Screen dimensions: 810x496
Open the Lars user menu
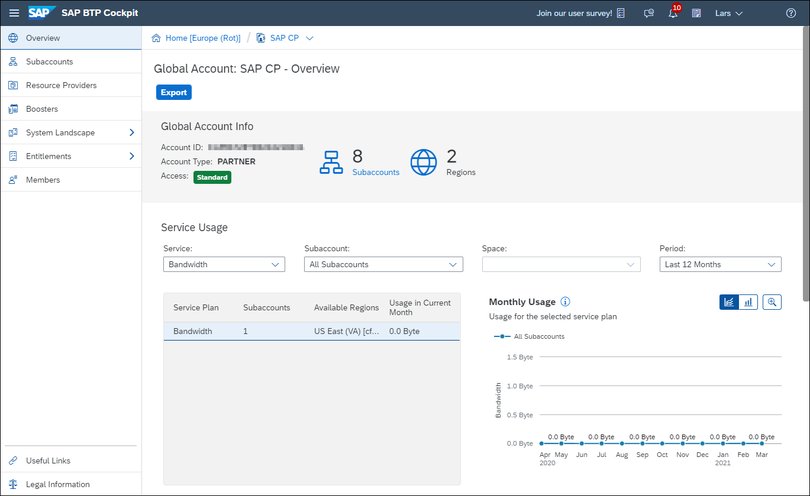728,13
